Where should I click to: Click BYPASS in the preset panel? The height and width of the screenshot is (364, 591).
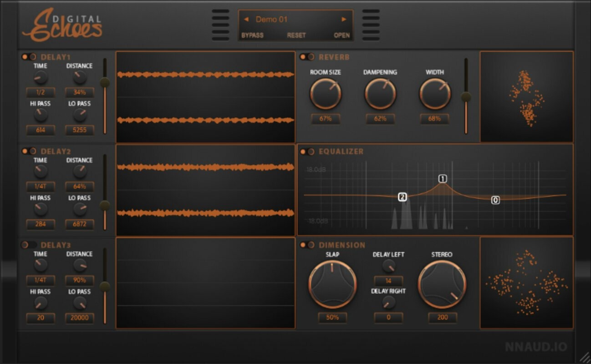tap(252, 35)
